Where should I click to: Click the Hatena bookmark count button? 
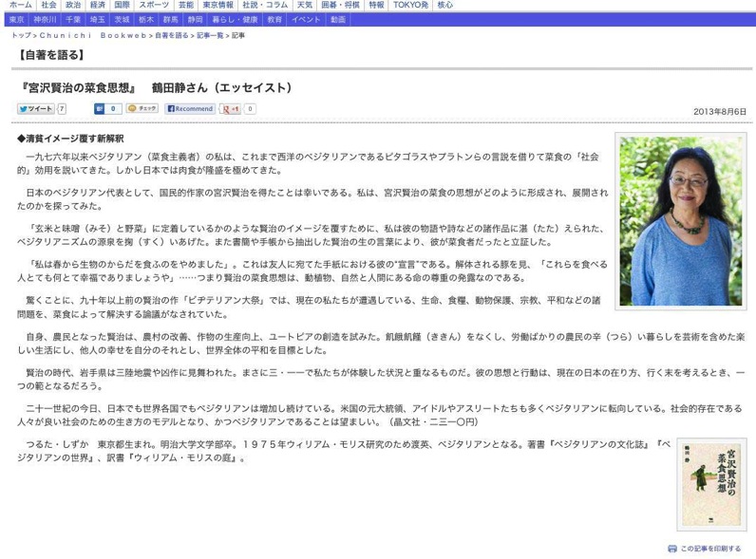pos(107,109)
